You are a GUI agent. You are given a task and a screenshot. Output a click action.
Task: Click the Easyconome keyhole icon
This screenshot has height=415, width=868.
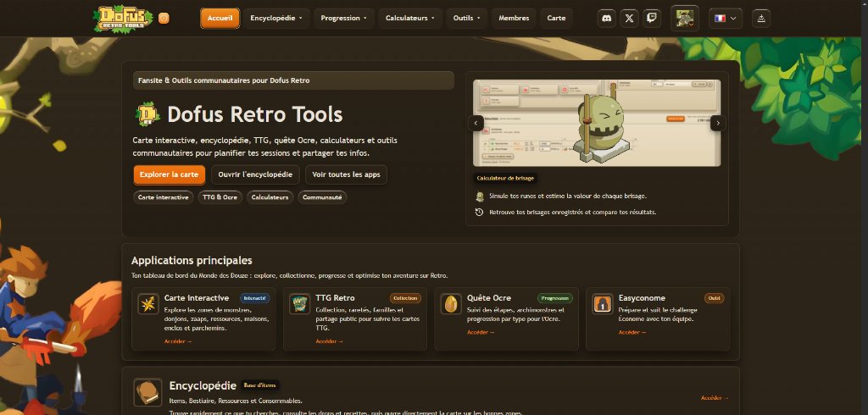click(x=603, y=304)
